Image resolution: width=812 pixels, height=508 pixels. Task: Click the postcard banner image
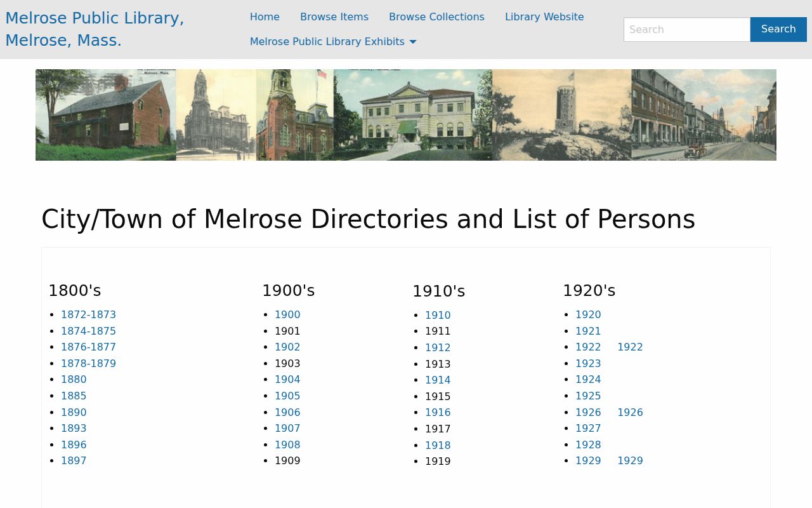click(x=406, y=115)
